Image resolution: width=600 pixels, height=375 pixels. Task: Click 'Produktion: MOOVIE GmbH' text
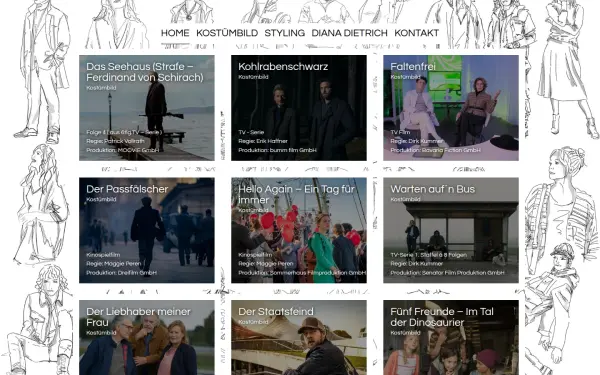(122, 150)
